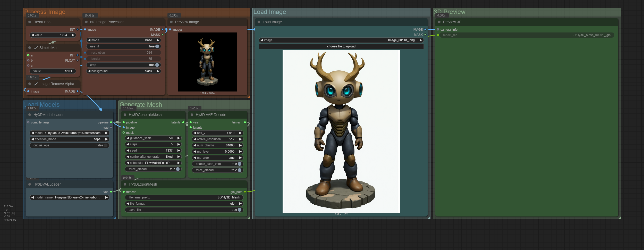Click the Hy3DGenerateMesh node collapse dot
Image resolution: width=644 pixels, height=250 pixels.
(125, 115)
